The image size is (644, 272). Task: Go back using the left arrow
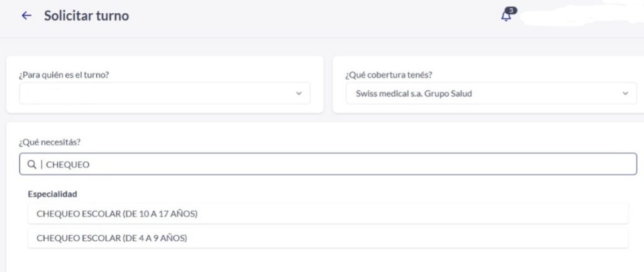coord(26,16)
